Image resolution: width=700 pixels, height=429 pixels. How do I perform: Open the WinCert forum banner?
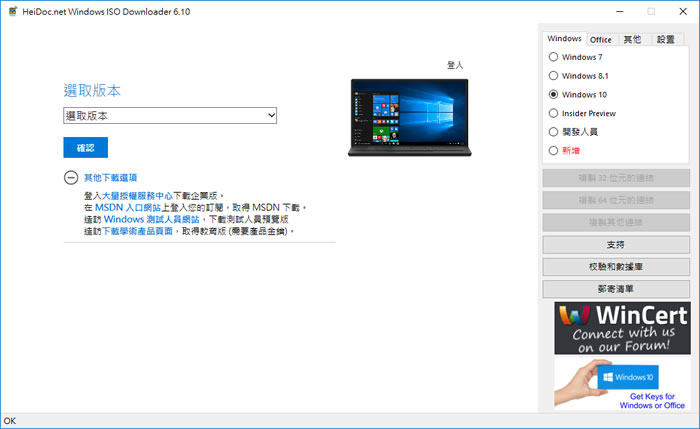point(622,328)
